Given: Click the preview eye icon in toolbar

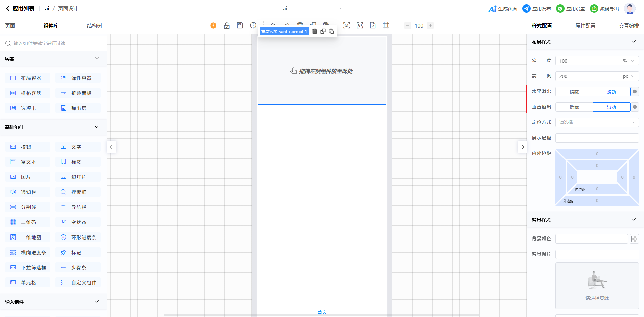Looking at the screenshot, I should click(346, 25).
